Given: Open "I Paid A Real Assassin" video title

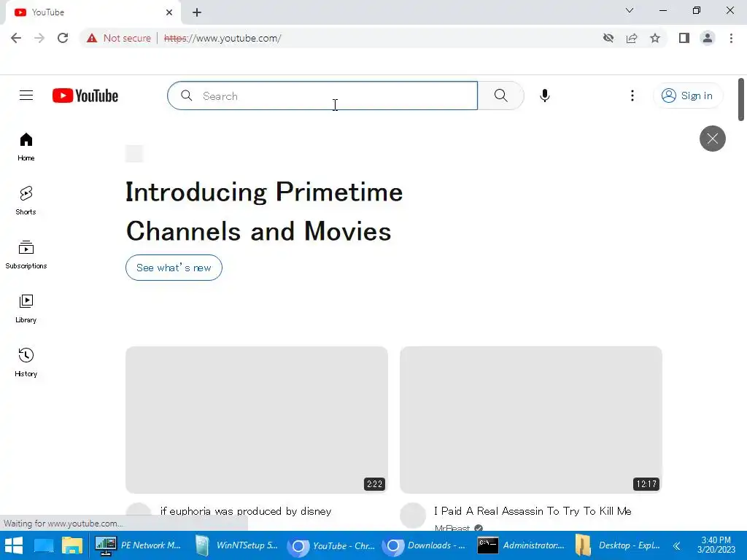Looking at the screenshot, I should pos(533,511).
